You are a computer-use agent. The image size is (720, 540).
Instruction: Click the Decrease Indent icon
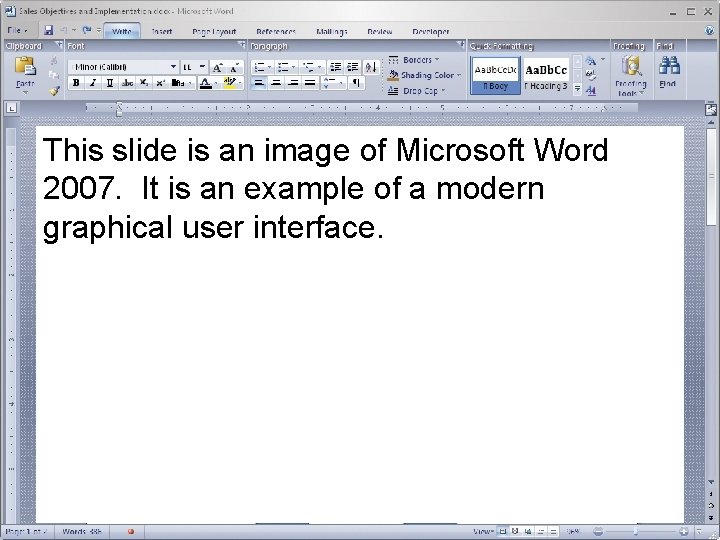336,67
